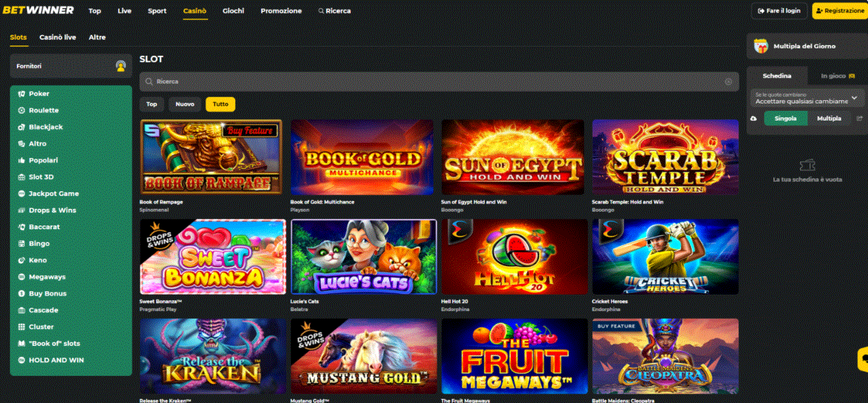This screenshot has width=868, height=403.
Task: Open The Fruit Megaways thumbnail
Action: [x=514, y=356]
